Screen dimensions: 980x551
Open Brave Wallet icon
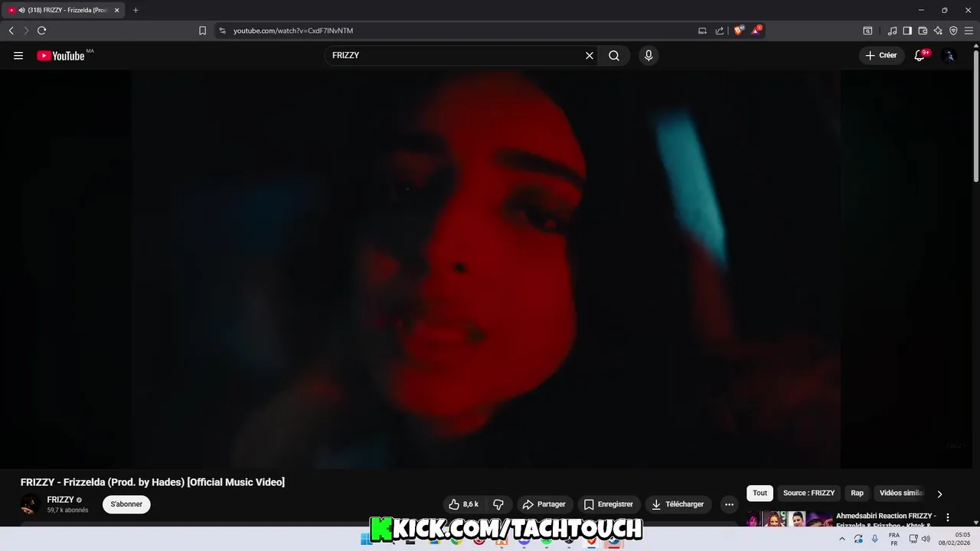923,31
